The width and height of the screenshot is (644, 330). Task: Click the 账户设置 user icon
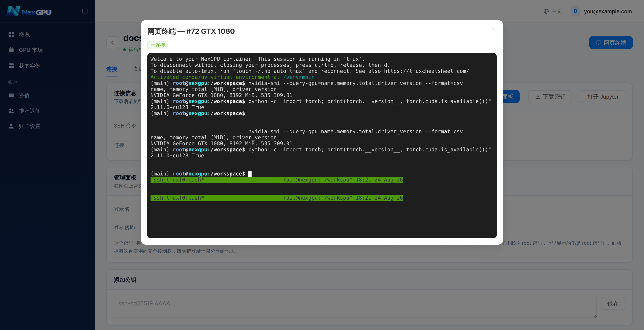(11, 126)
